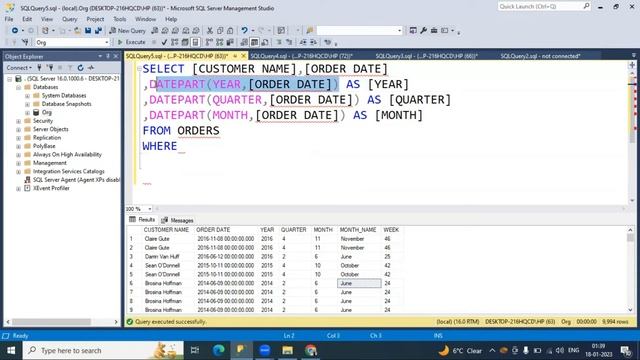640x360 pixels.
Task: Expand the Security folder node
Action: (x=18, y=121)
